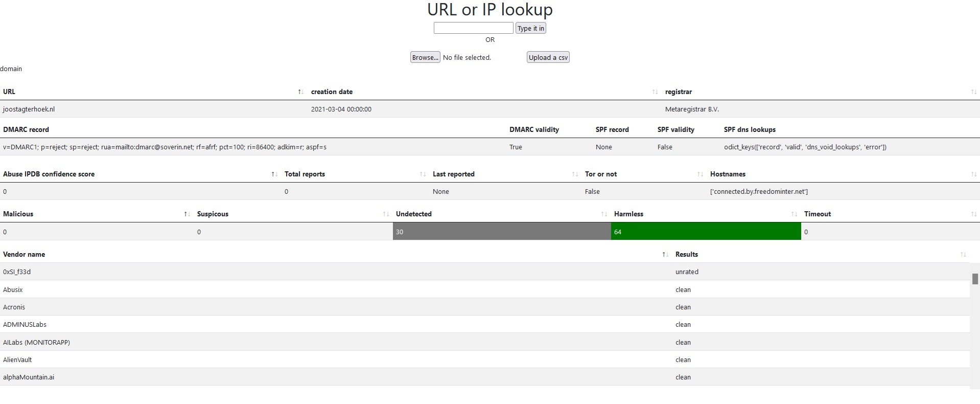Select the 2021-03-04 00:00:00 creation date
The height and width of the screenshot is (404, 980).
point(341,109)
